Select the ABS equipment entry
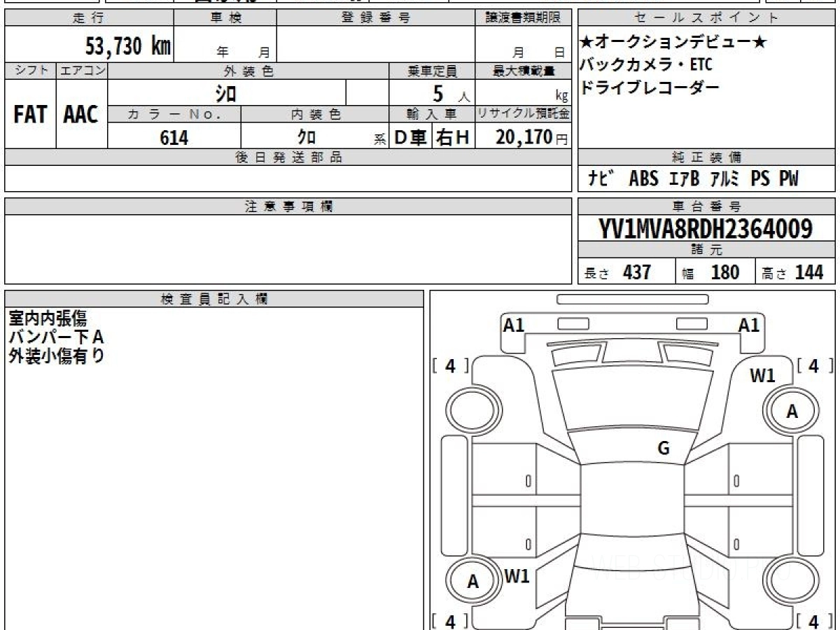Image resolution: width=840 pixels, height=630 pixels. [644, 179]
